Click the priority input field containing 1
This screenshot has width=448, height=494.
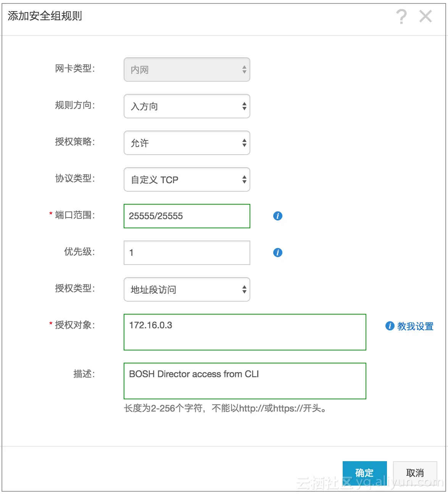(x=187, y=253)
